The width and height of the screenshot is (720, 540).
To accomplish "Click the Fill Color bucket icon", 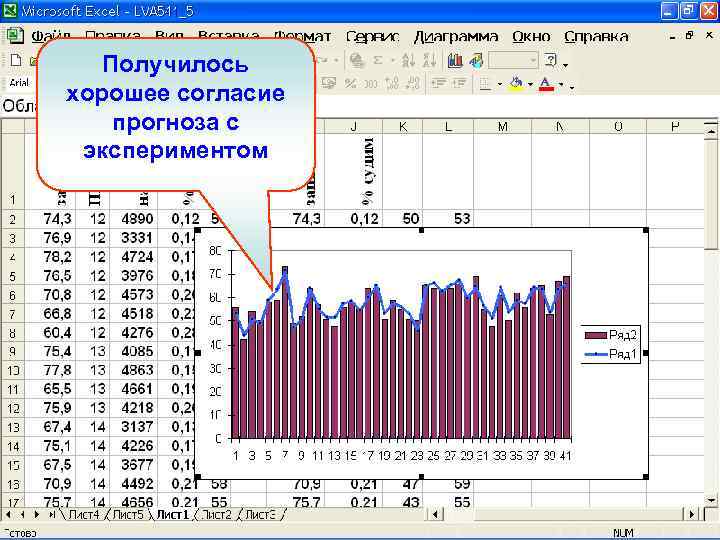I will click(516, 84).
